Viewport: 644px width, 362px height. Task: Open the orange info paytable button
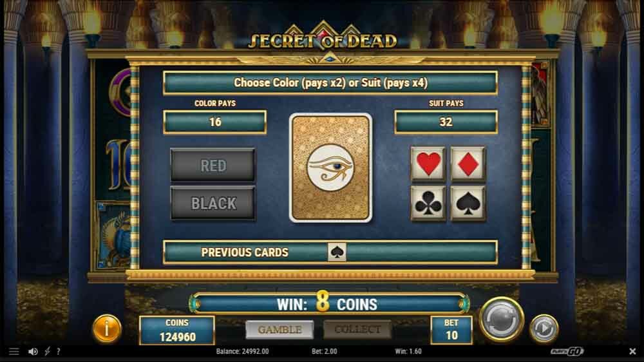tap(107, 329)
